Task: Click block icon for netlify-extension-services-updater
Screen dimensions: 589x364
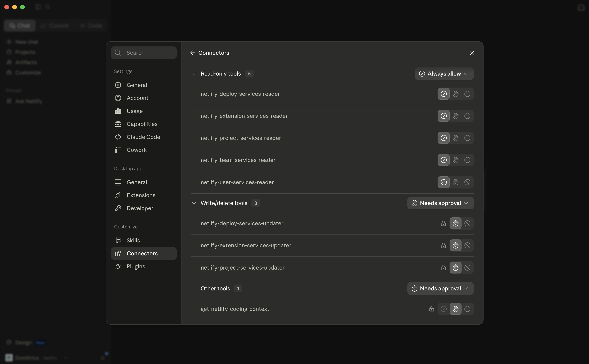Action: pyautogui.click(x=467, y=245)
